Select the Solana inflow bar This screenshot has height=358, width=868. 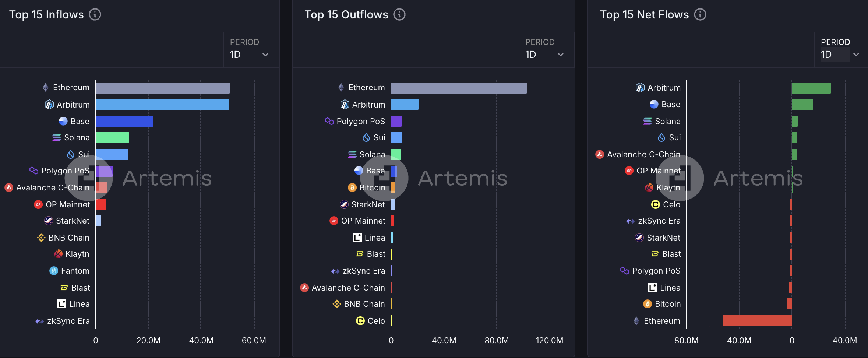[x=112, y=137]
